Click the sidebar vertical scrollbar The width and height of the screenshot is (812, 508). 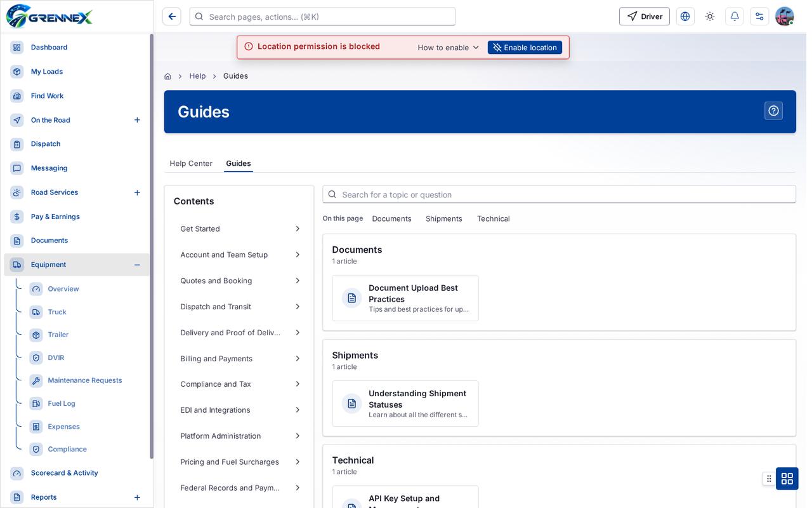point(152,246)
